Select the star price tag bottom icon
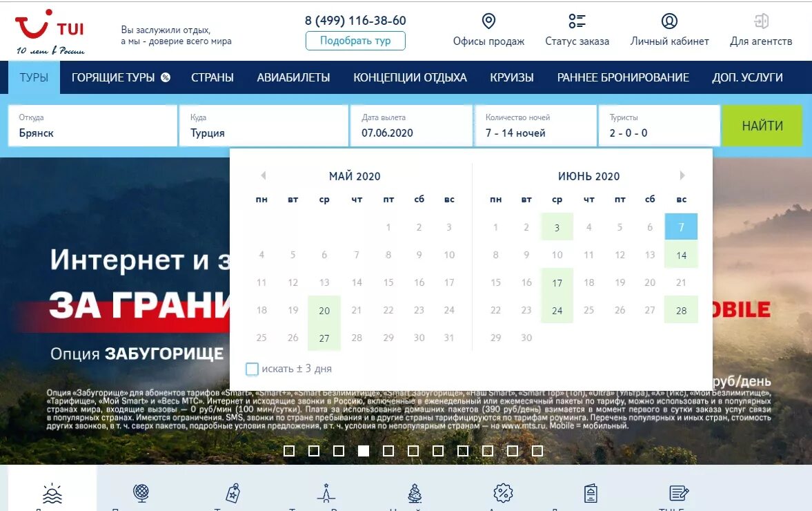 point(234,493)
